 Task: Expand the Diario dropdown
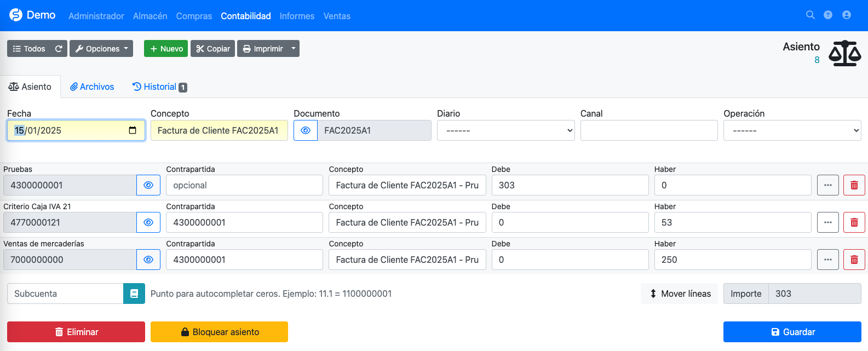(505, 130)
